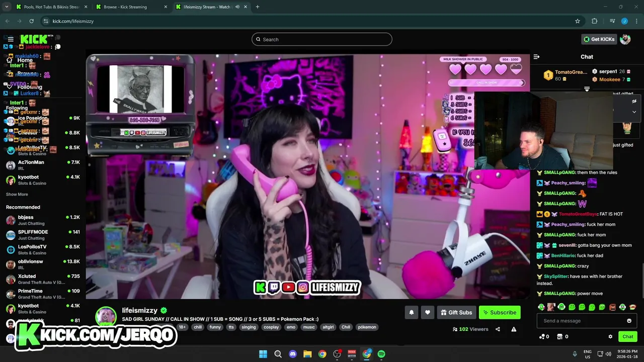This screenshot has height=362, width=644.
Task: Open File Explorer from the taskbar
Action: pyautogui.click(x=307, y=354)
